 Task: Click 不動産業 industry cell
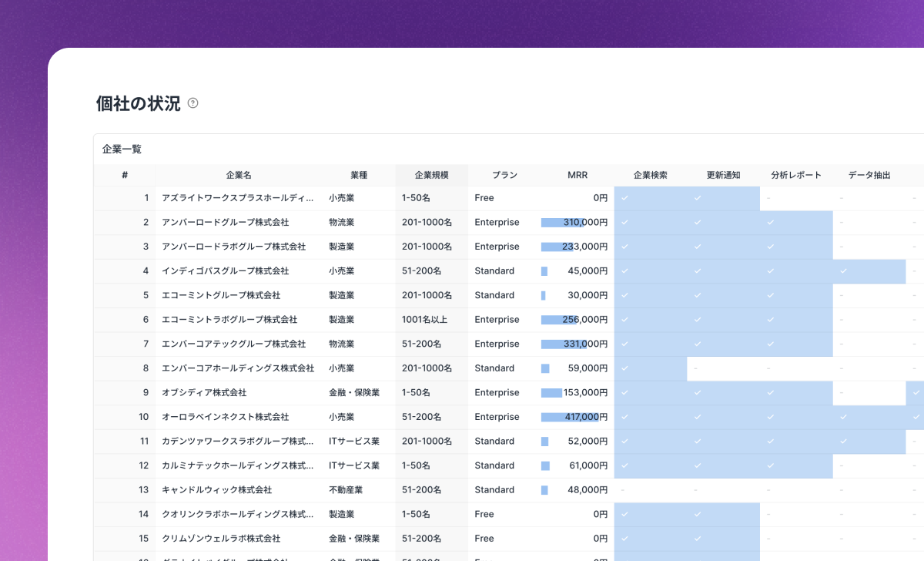[346, 490]
